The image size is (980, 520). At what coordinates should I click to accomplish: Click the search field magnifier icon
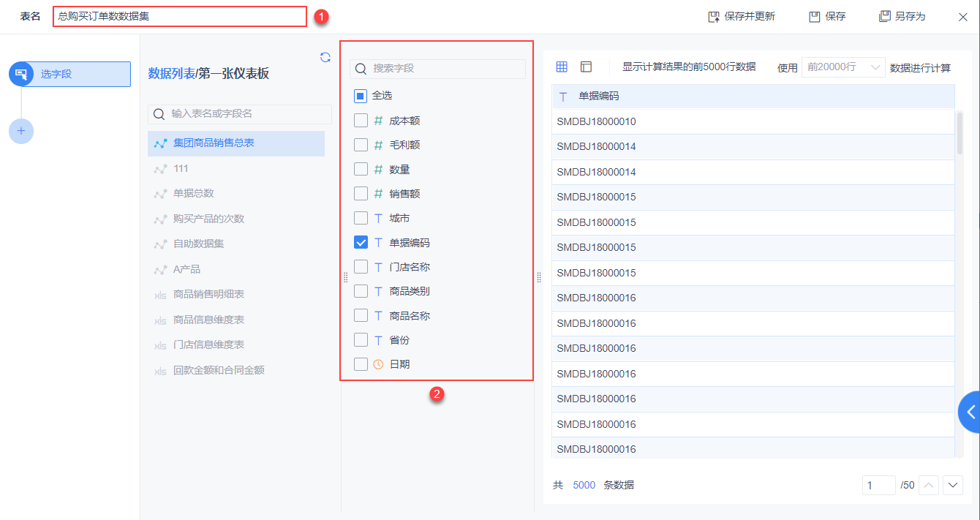pos(361,68)
